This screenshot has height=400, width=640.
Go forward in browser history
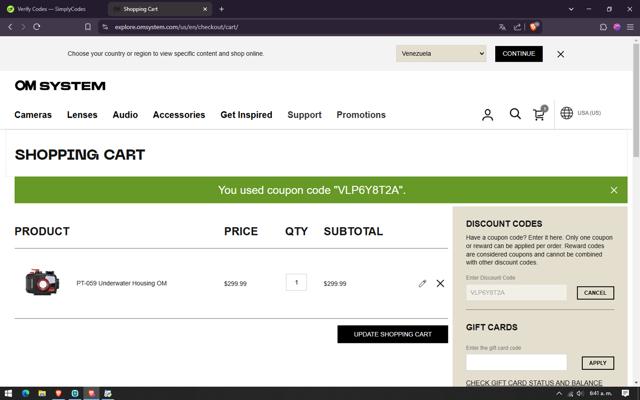pyautogui.click(x=23, y=27)
